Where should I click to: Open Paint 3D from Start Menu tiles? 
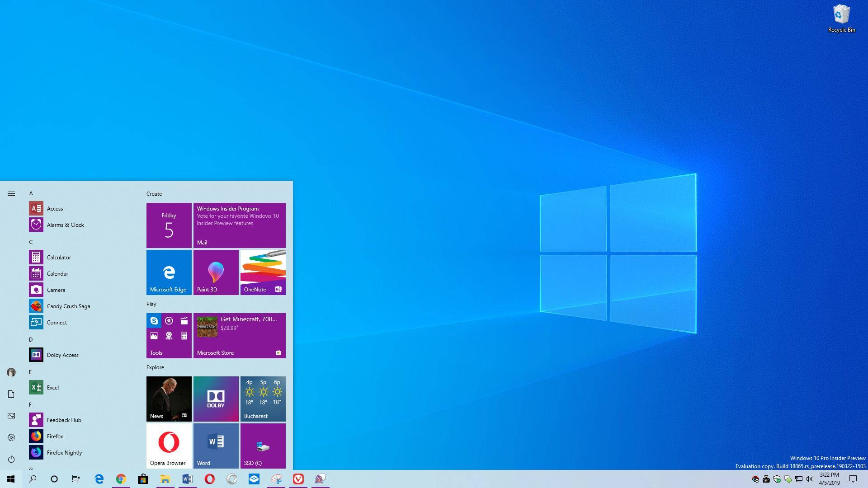click(216, 272)
